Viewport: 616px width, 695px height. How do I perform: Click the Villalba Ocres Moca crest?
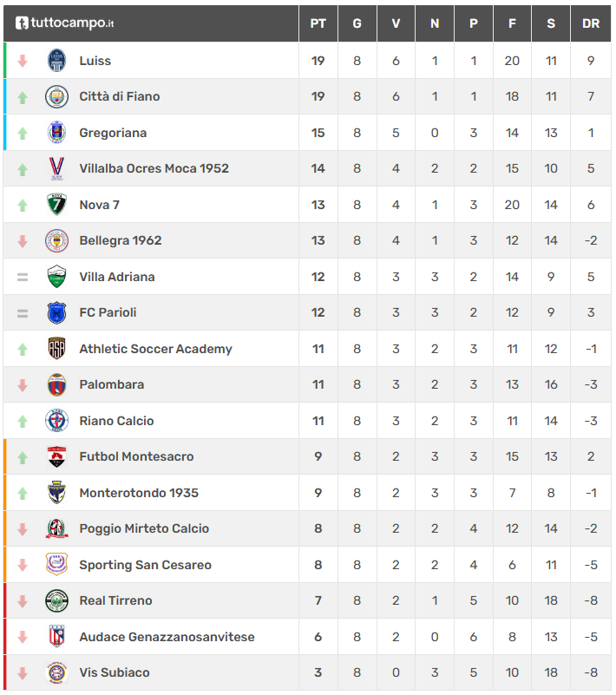tap(56, 168)
